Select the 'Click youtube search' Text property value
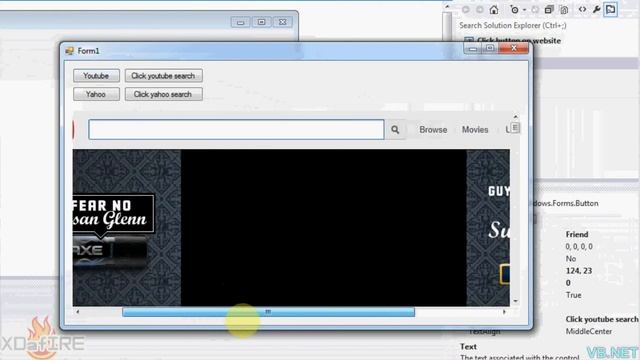The width and height of the screenshot is (640, 360). point(602,319)
